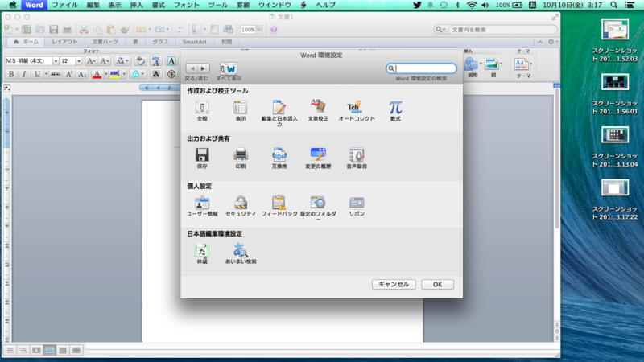Open the フィードバック feedback pane

279,206
